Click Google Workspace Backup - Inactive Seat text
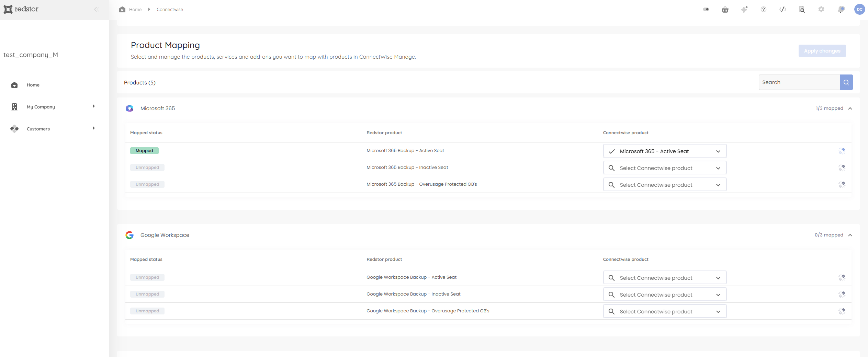 pos(413,294)
